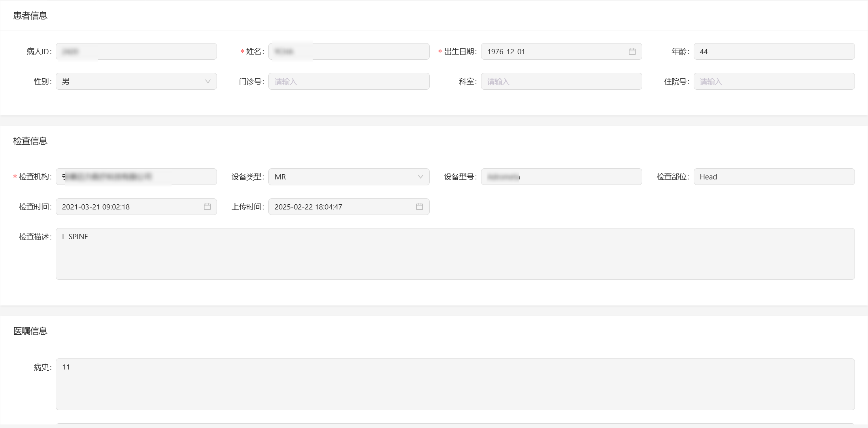The height and width of the screenshot is (428, 868).
Task: Click the 患者信息 section header
Action: tap(30, 16)
